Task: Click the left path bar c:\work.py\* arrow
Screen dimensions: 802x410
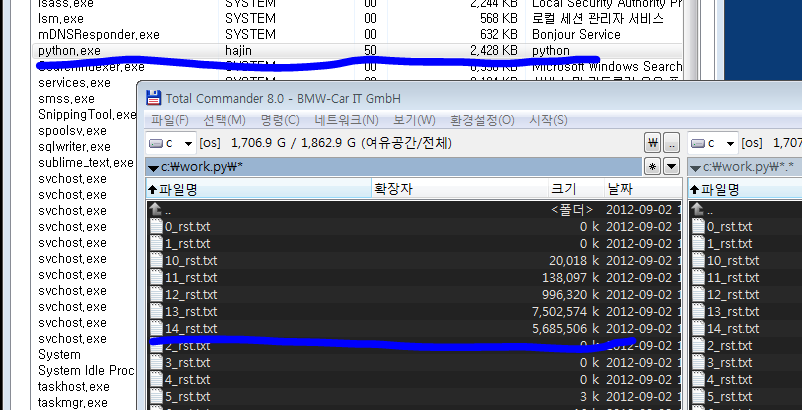Action: [153, 168]
